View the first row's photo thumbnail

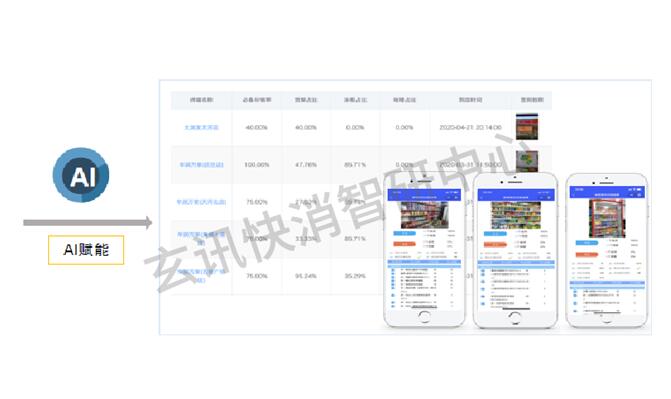click(x=527, y=127)
